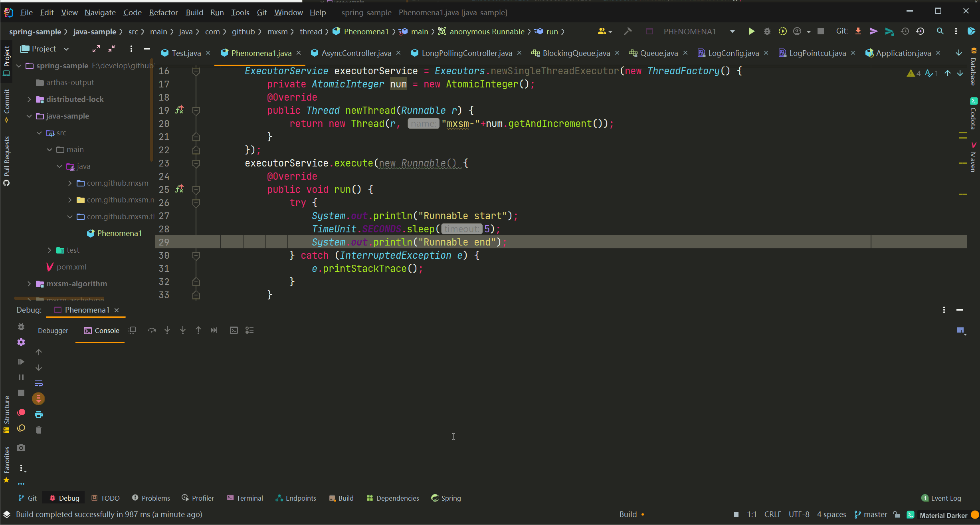Toggle Mute Breakpoints in the debug panel
980x525 pixels.
click(21, 428)
